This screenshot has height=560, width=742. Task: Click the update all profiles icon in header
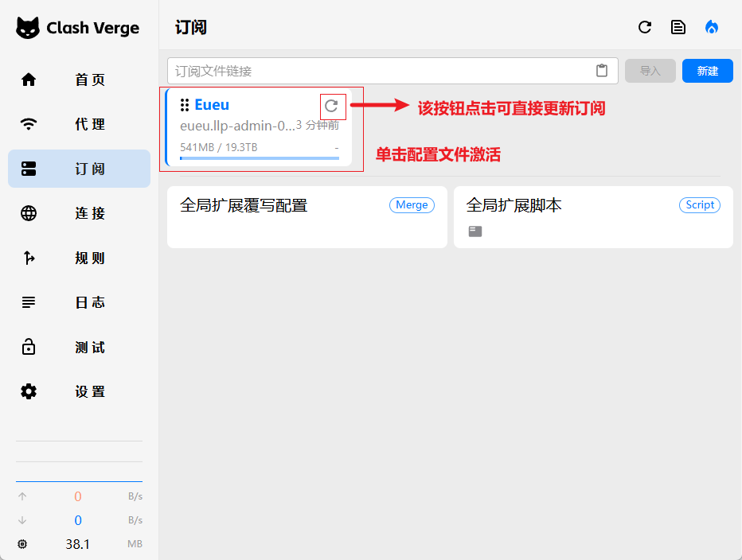coord(645,28)
